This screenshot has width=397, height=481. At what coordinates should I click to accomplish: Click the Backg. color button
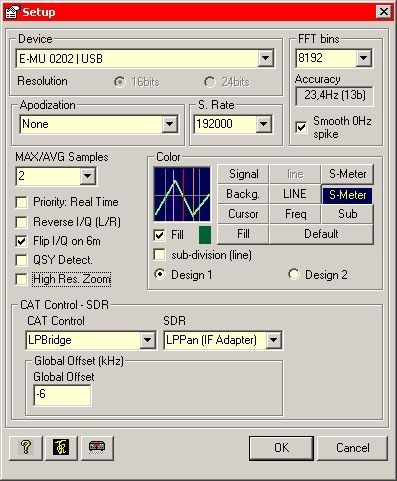coord(243,194)
